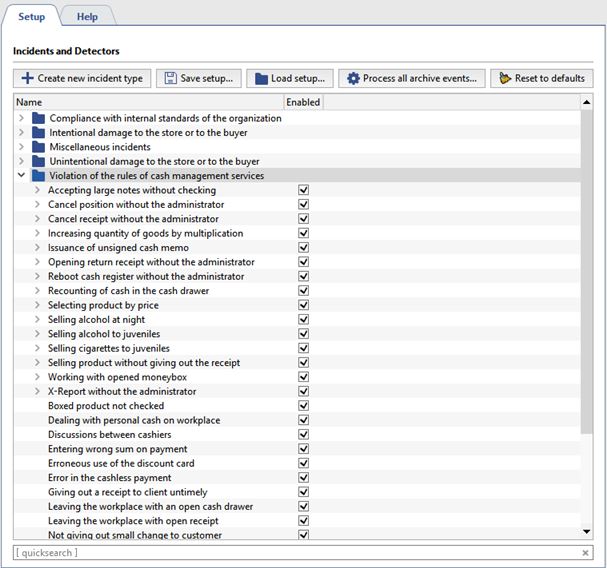The width and height of the screenshot is (607, 568).
Task: Uncheck Accepting large notes without checking
Action: click(303, 190)
